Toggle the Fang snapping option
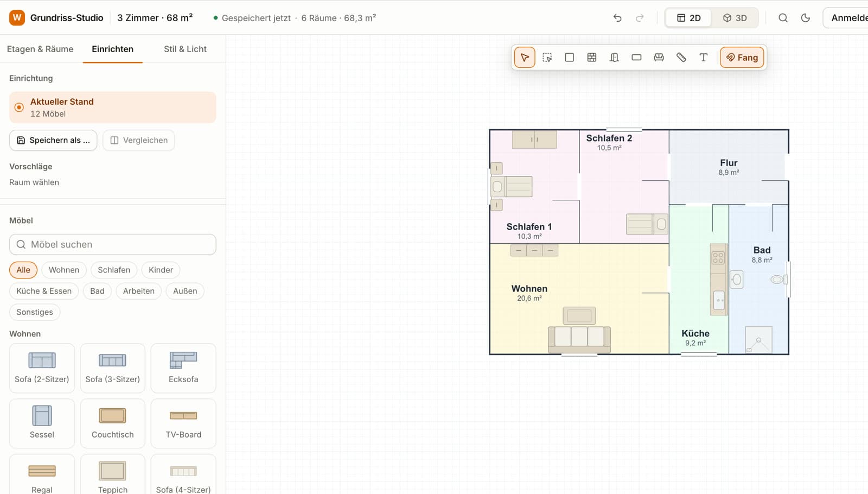This screenshot has height=494, width=868. [742, 58]
